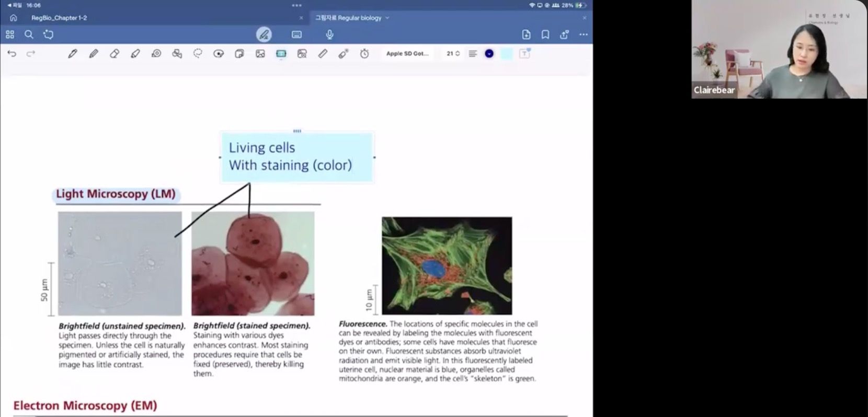Toggle pen annotation mode
This screenshot has width=868, height=417.
[x=264, y=34]
